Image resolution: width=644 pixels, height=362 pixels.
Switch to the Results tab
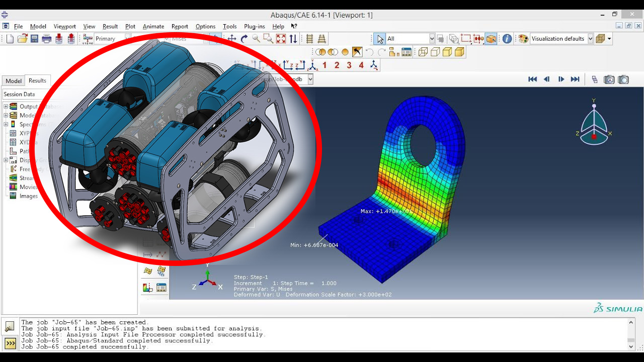[37, 80]
